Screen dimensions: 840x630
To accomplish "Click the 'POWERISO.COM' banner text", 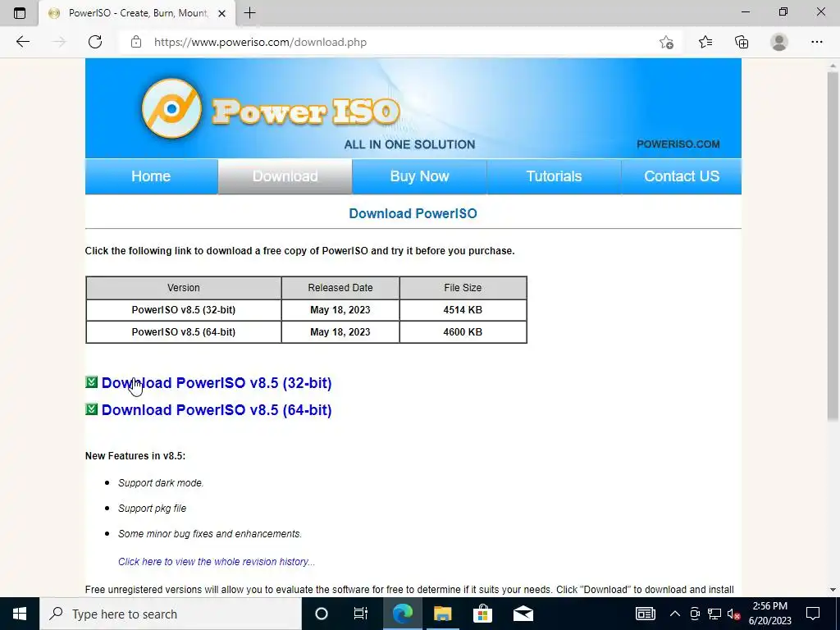I will point(678,144).
